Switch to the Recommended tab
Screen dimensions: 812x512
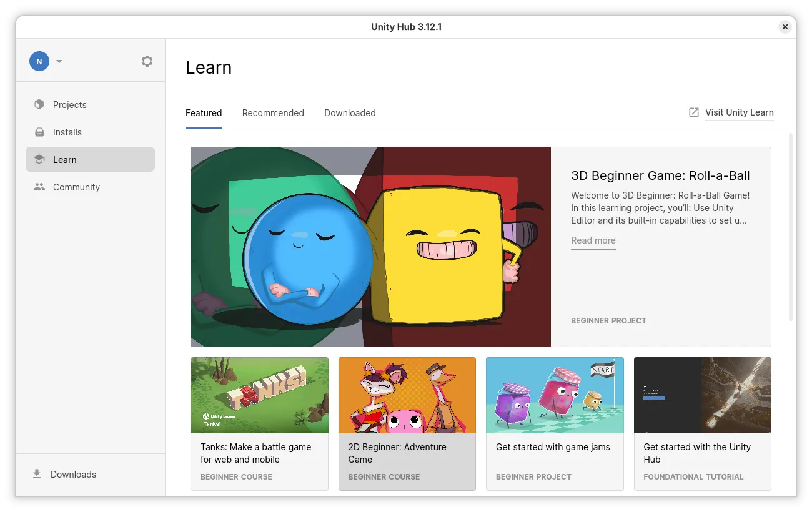click(x=273, y=113)
